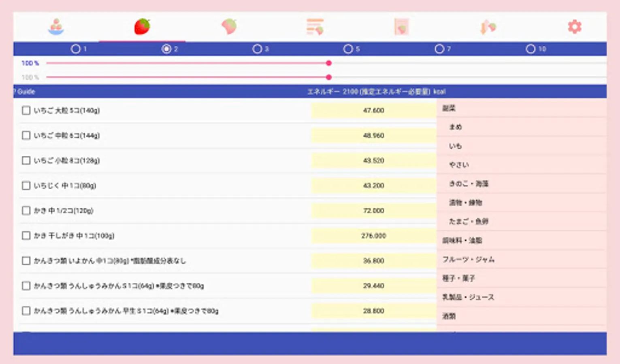Open the user profile icon
620x364 pixels.
point(56,27)
